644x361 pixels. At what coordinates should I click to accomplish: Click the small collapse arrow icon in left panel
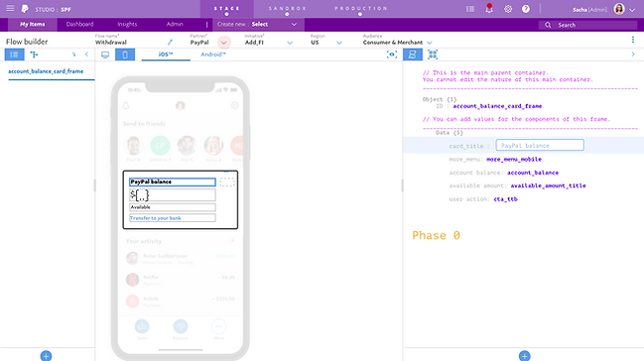[x=74, y=55]
